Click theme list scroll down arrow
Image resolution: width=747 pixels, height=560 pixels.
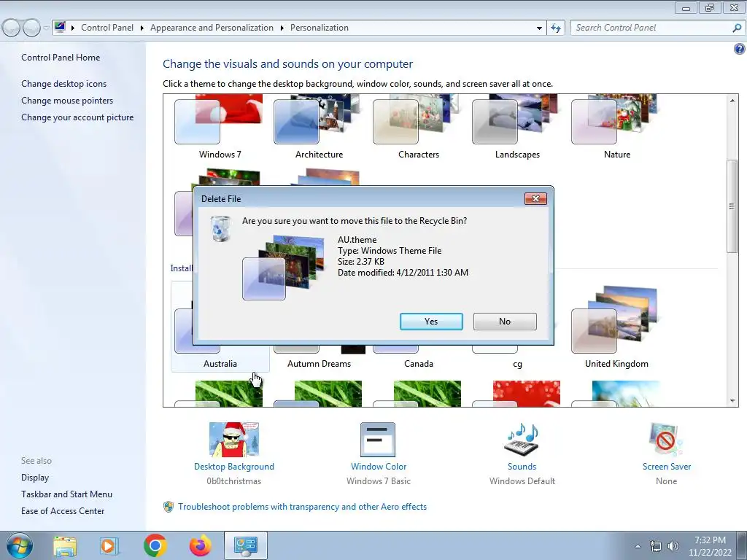pyautogui.click(x=732, y=401)
